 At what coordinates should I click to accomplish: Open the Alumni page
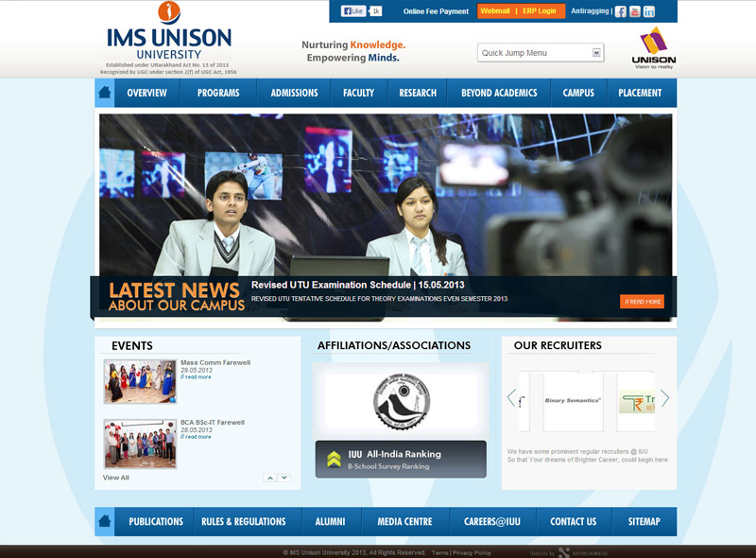tap(330, 521)
